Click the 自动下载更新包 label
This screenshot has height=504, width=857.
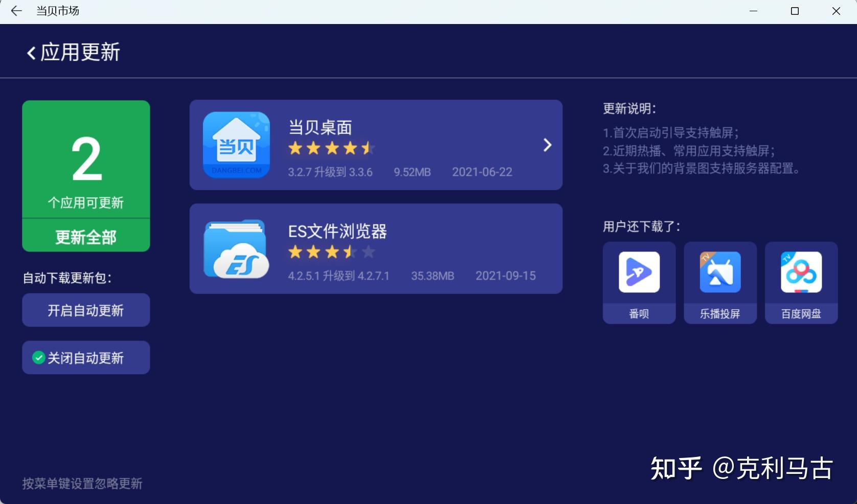(x=67, y=278)
